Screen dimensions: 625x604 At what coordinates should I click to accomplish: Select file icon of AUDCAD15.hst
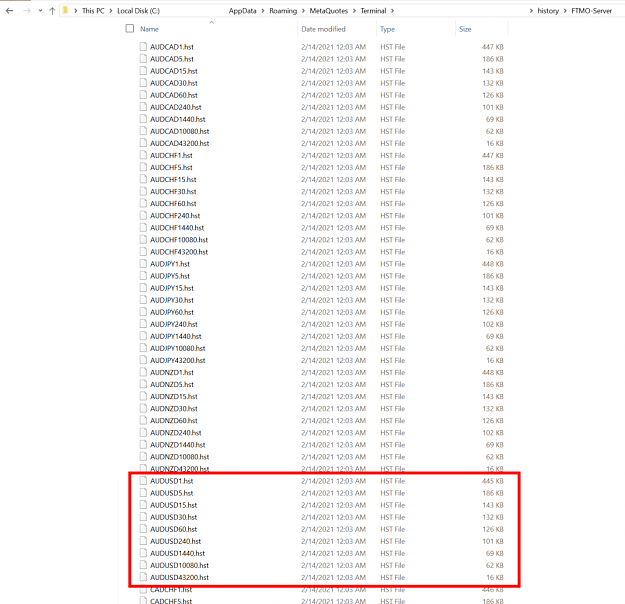point(143,71)
